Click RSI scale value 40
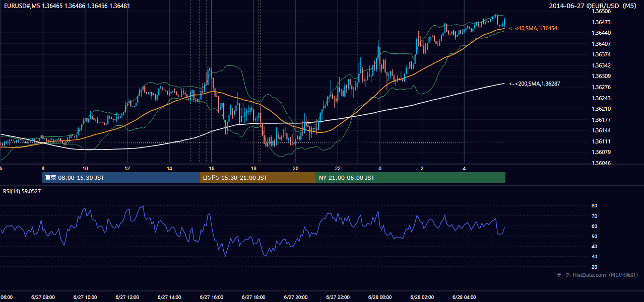Image resolution: width=644 pixels, height=302 pixels. [594, 246]
